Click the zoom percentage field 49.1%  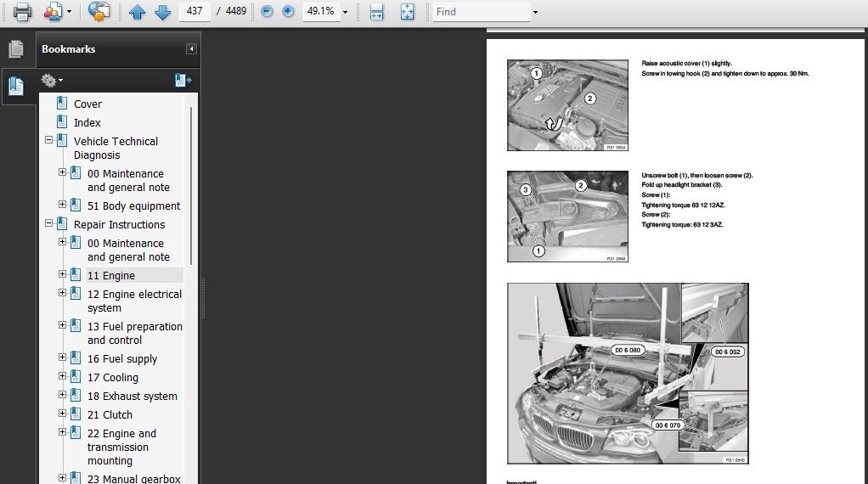pyautogui.click(x=320, y=11)
